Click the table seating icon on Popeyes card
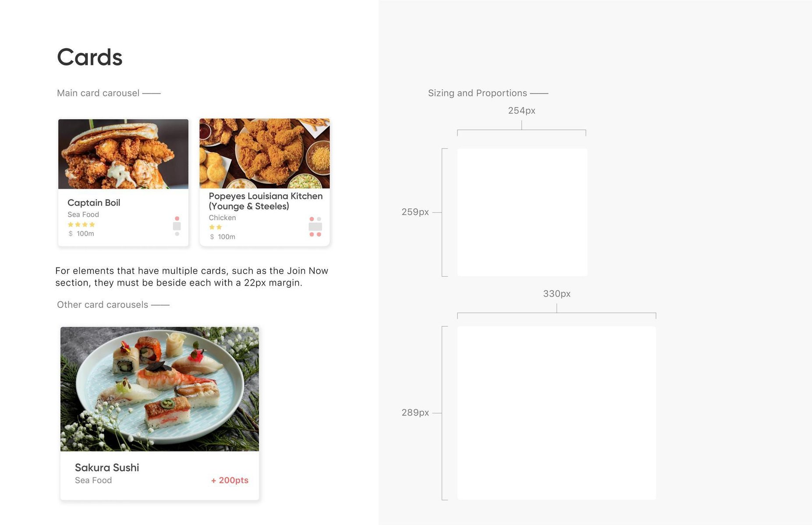The height and width of the screenshot is (525, 812). click(x=316, y=227)
